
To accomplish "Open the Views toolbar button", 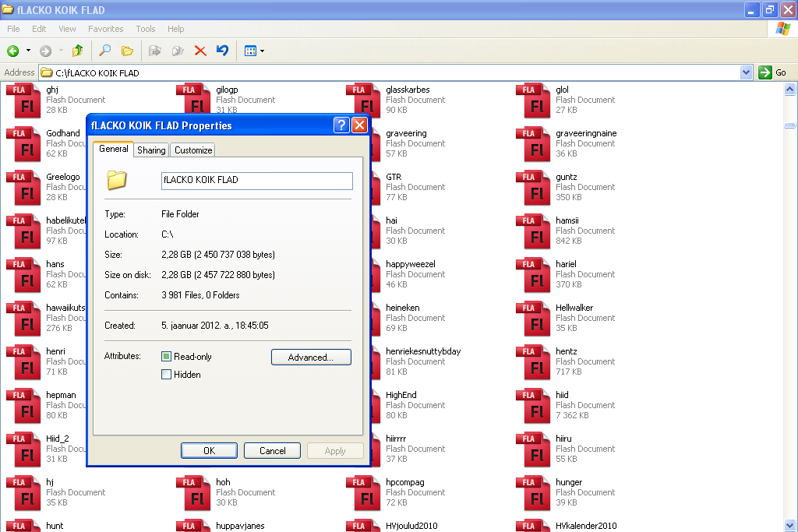I will [x=250, y=51].
